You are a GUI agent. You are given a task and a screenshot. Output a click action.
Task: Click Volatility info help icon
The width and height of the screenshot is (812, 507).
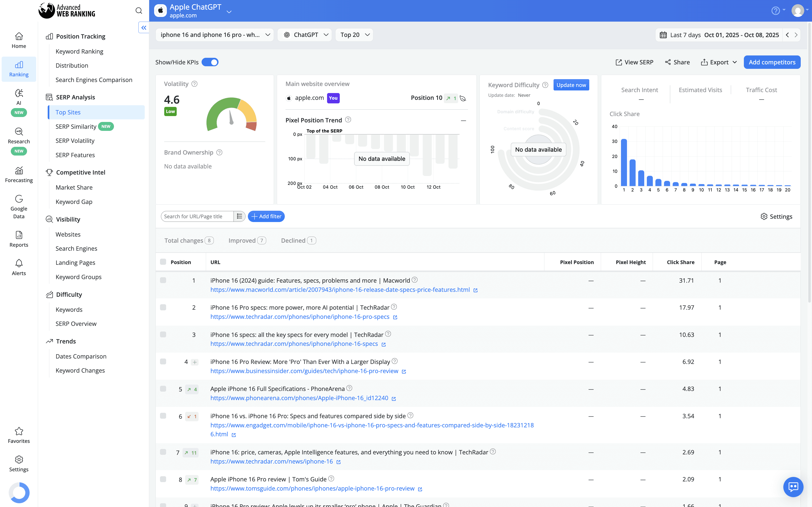click(x=195, y=84)
